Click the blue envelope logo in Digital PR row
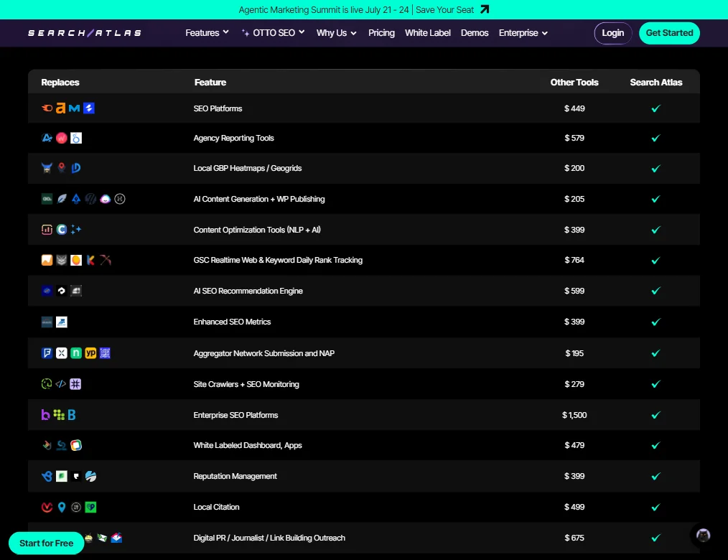This screenshot has height=560, width=728. point(116,538)
